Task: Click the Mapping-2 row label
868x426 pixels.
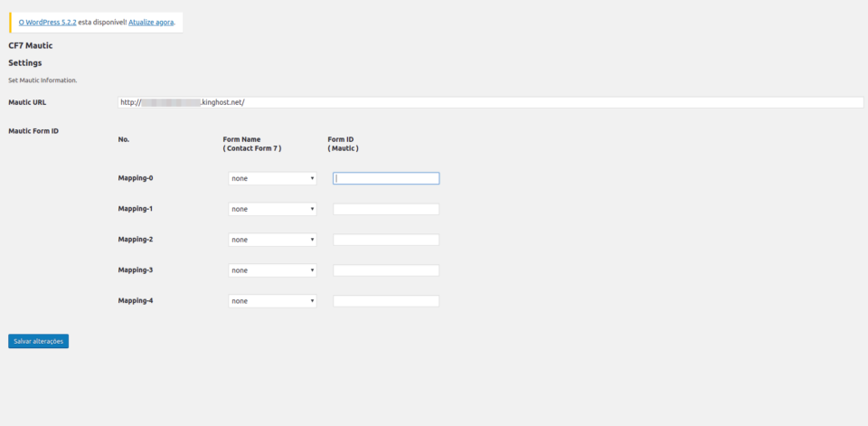Action: [136, 240]
